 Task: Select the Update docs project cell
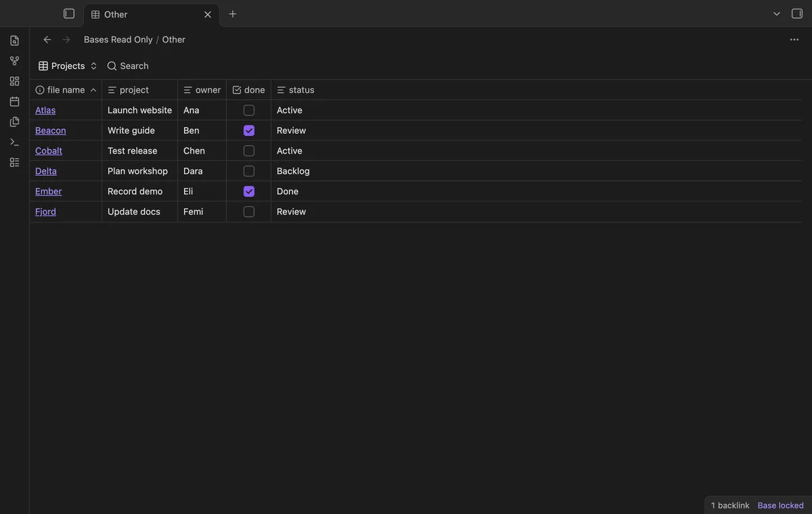coord(140,212)
